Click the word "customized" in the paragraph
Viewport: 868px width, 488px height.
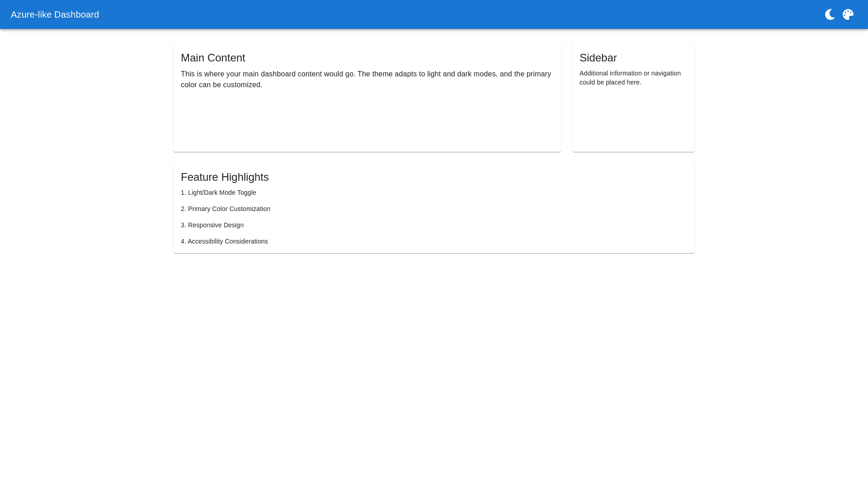click(x=241, y=85)
